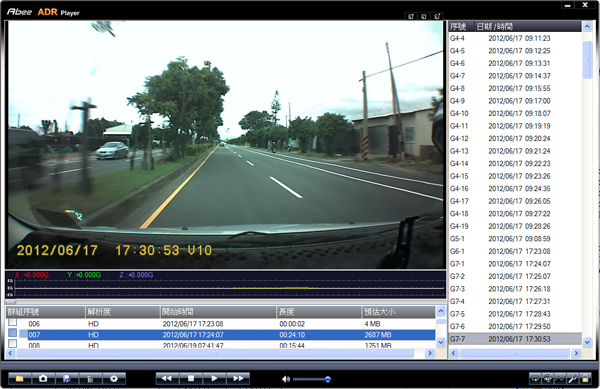Click the leftmost small view icon above the video
The image size is (600, 389).
coord(411,16)
